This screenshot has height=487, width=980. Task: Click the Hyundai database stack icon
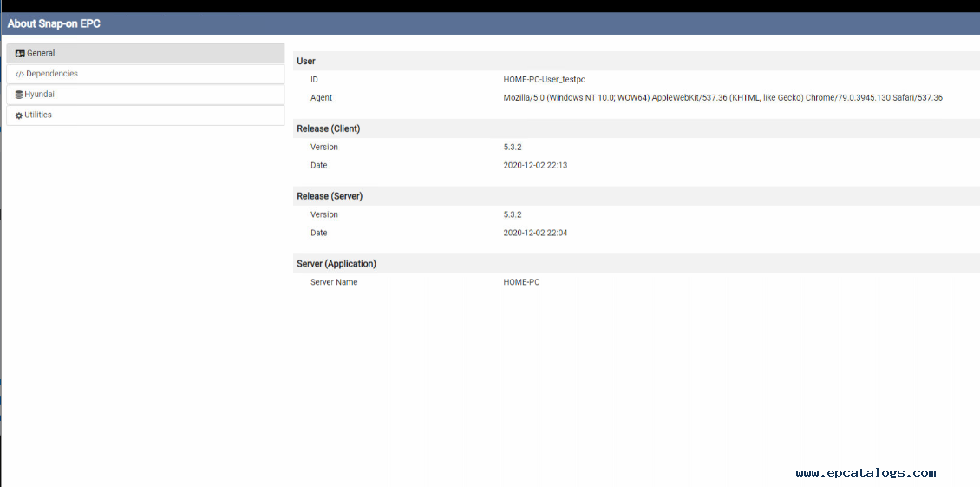(x=19, y=95)
